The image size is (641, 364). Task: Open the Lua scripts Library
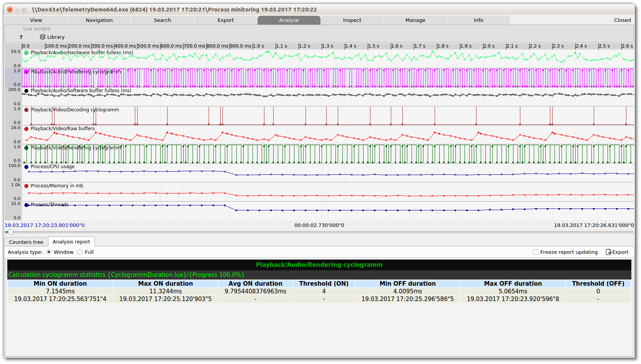[52, 37]
